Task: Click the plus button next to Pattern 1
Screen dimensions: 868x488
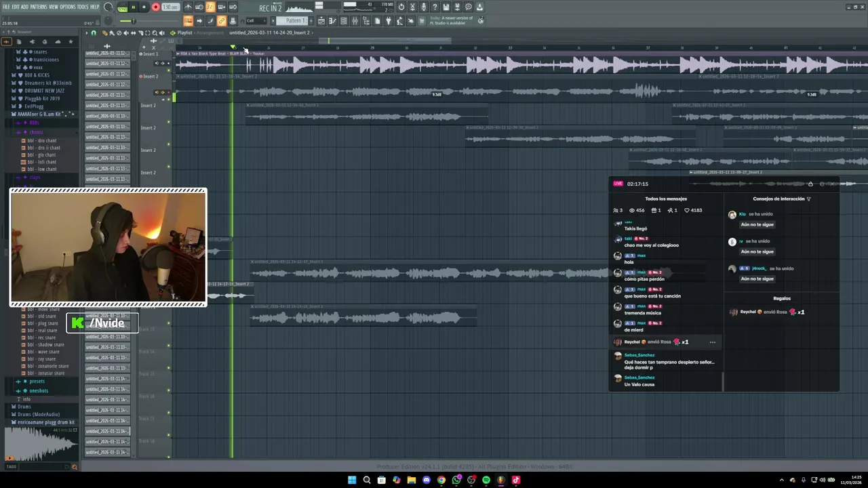Action: [x=311, y=21]
